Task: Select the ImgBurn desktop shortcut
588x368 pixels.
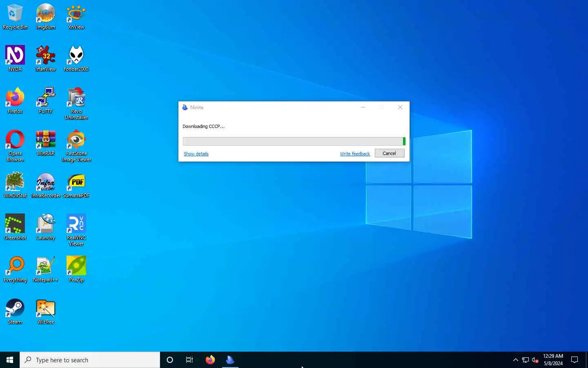Action: tap(45, 17)
